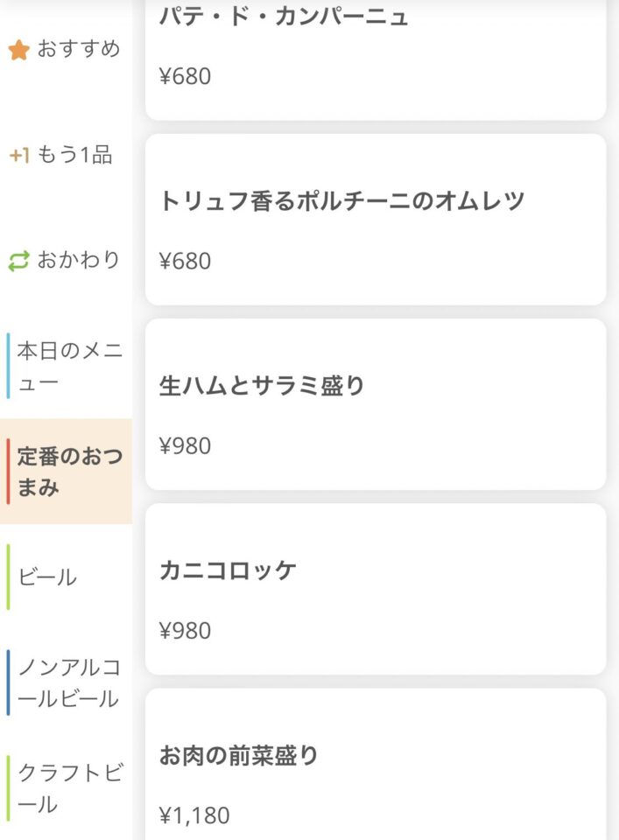Open クラフトビール category

(x=66, y=787)
